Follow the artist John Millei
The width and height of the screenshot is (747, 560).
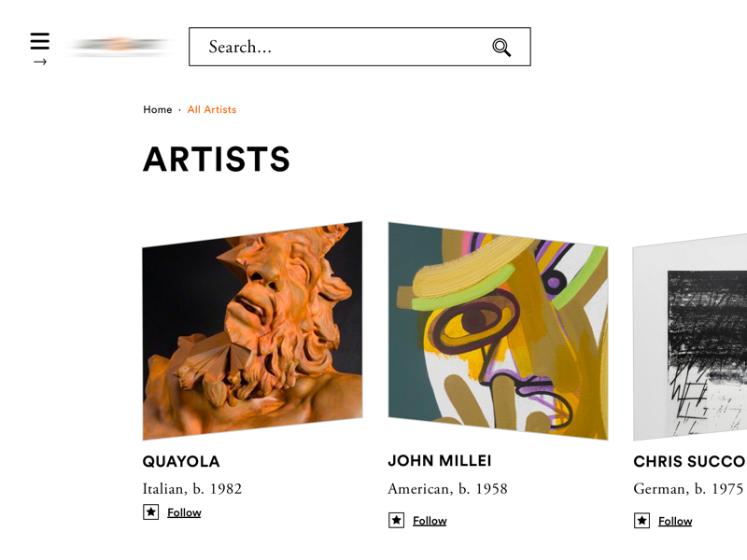click(430, 521)
